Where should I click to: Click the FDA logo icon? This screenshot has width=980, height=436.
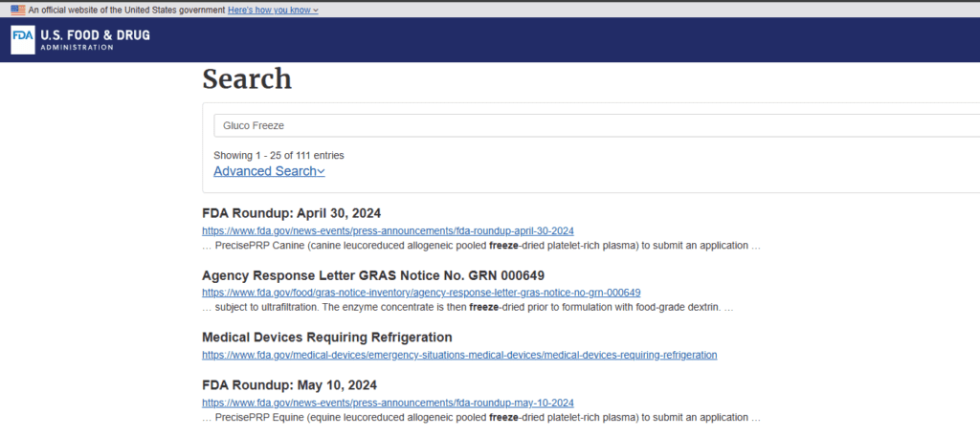point(23,40)
